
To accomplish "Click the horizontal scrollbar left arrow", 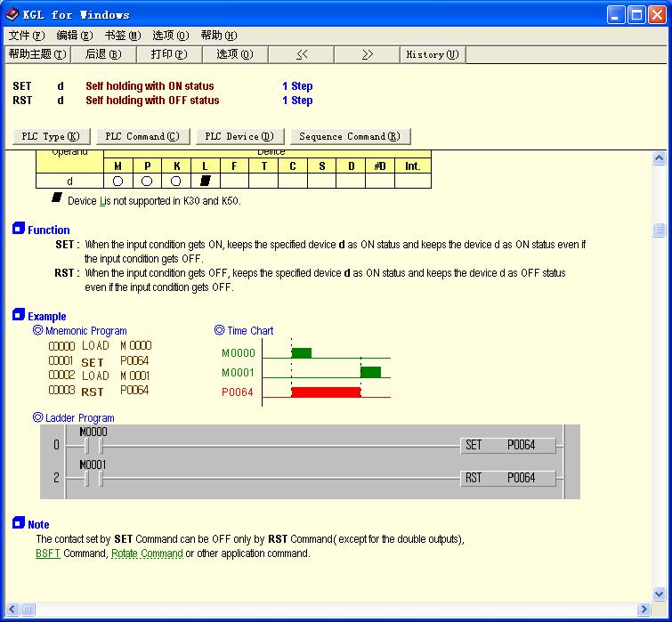I will click(x=12, y=609).
